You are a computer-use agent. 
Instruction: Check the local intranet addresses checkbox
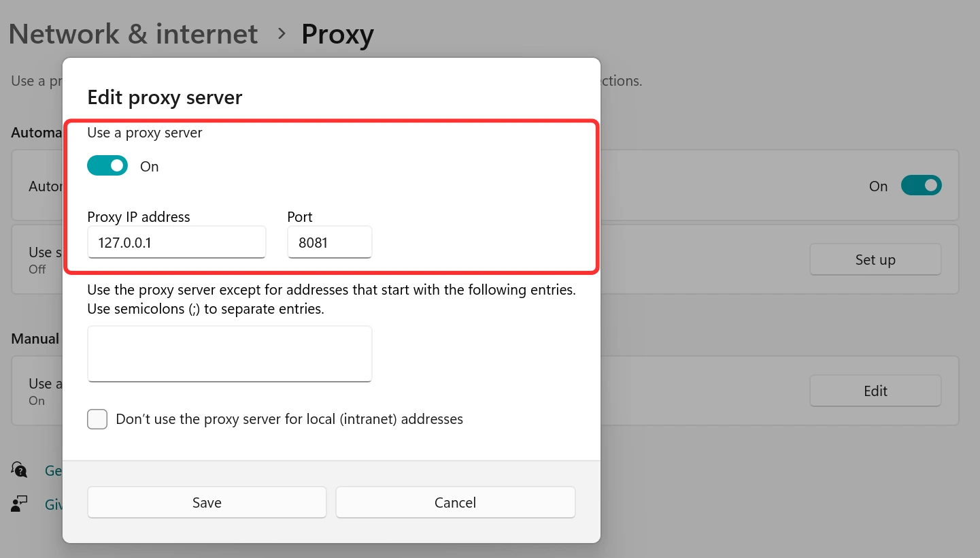tap(97, 419)
